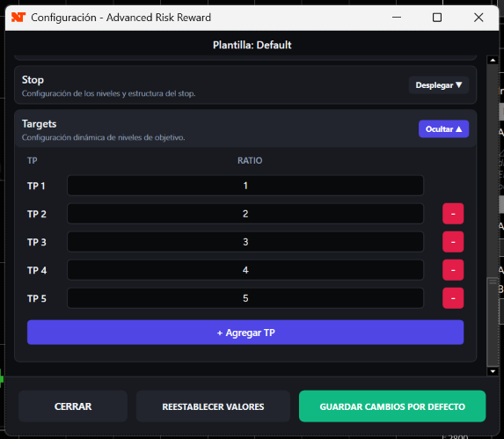Click 'Configuración dinámica de niveles de objetivo.' text
Image resolution: width=504 pixels, height=439 pixels.
103,137
